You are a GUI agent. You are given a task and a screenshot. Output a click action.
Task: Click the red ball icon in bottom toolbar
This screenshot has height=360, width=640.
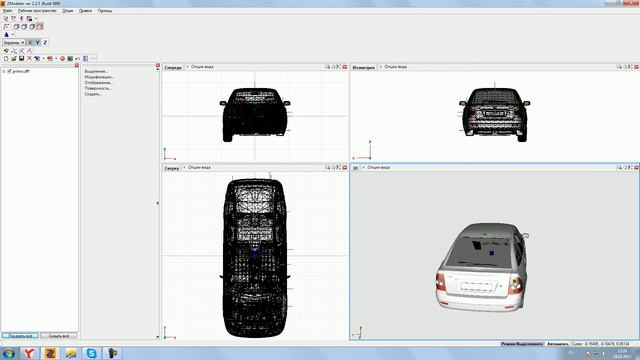pyautogui.click(x=62, y=58)
